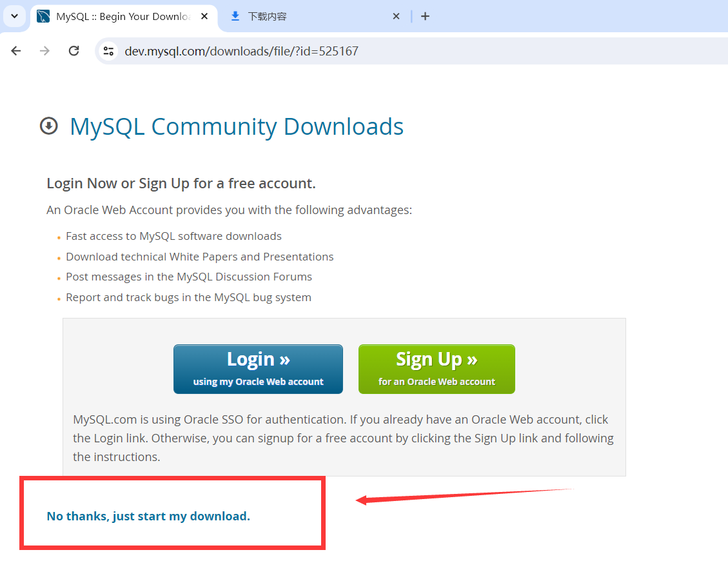Click the blue download icon on second tab
This screenshot has height=570, width=728.
click(235, 16)
